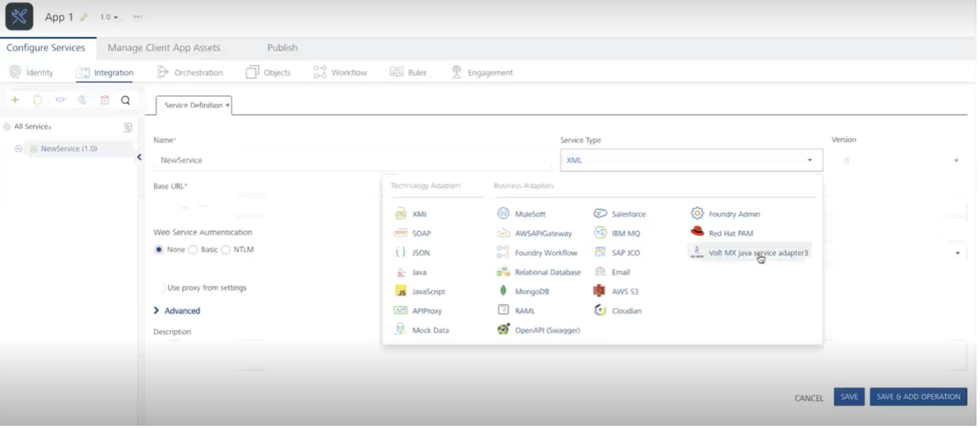This screenshot has width=980, height=428.
Task: Expand the Advanced section
Action: [177, 311]
